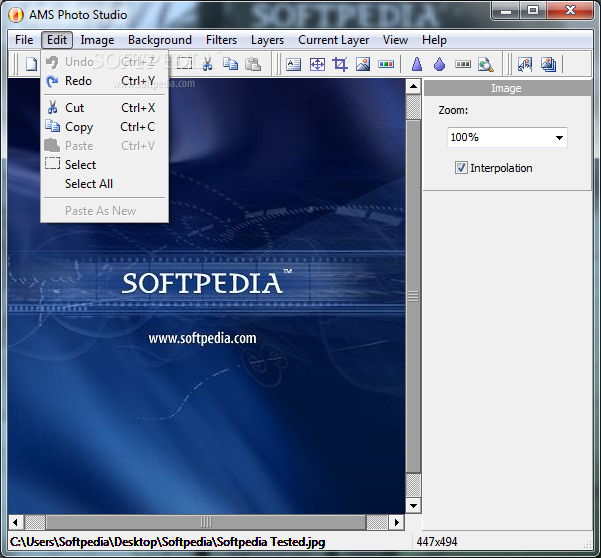
Task: Open the Current Layer menu
Action: point(333,40)
